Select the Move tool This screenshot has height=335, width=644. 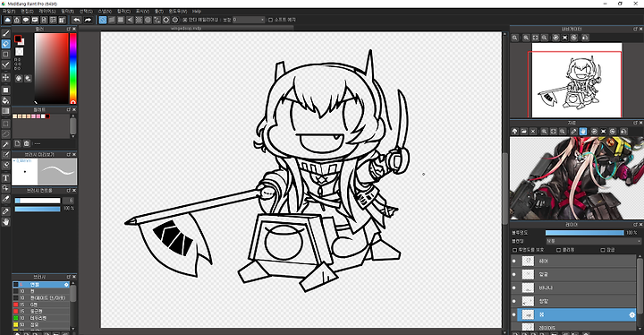[5, 77]
